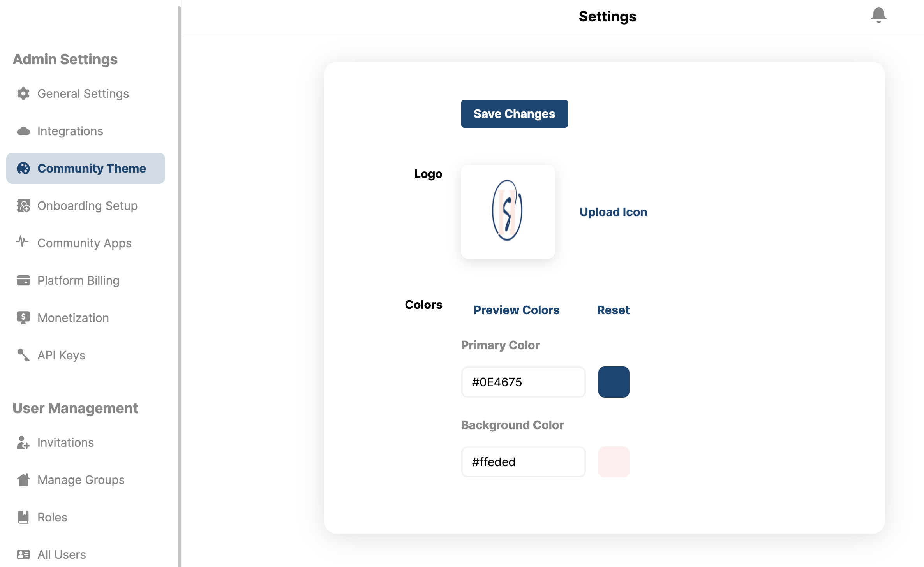
Task: Click the Save Changes button
Action: click(514, 114)
